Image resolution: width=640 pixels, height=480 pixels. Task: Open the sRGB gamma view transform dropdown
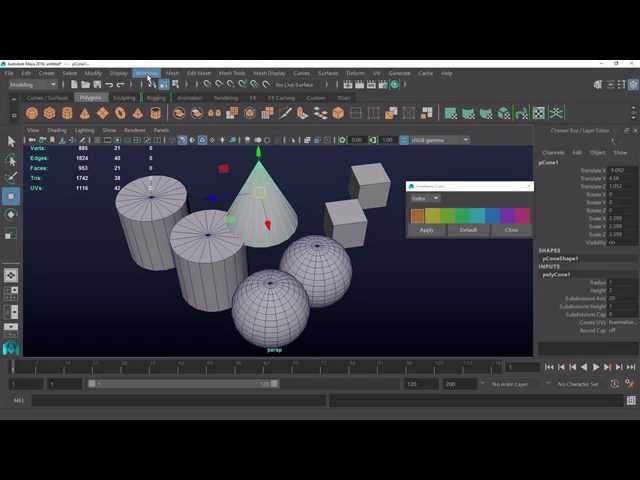(x=440, y=140)
